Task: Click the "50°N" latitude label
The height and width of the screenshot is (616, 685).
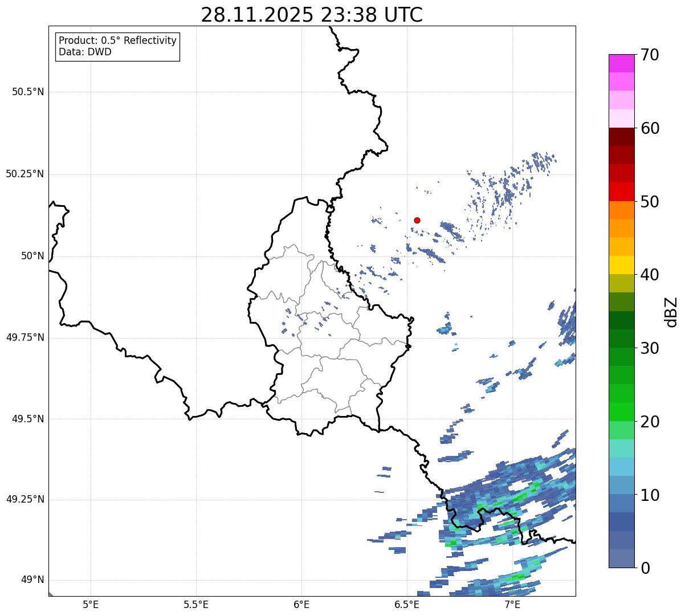Action: click(x=32, y=256)
